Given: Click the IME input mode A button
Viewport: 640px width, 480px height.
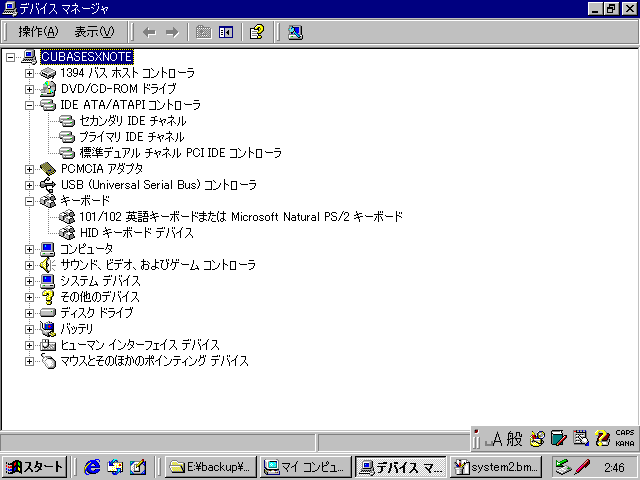Looking at the screenshot, I should click(494, 439).
